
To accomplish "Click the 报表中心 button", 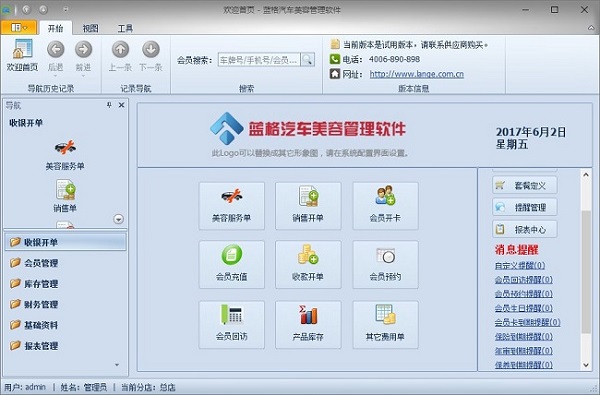I will (x=525, y=229).
